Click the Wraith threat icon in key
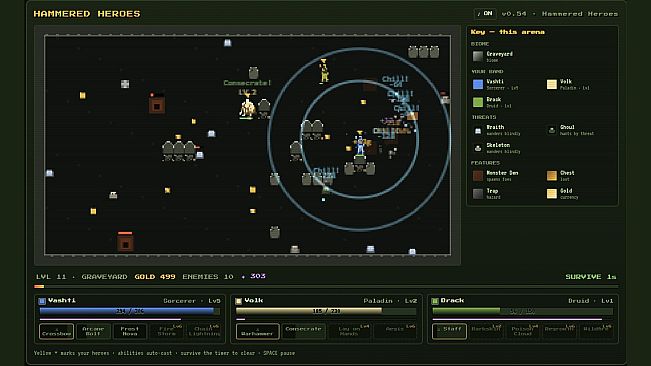Viewport: 651px width, 366px height. click(478, 130)
